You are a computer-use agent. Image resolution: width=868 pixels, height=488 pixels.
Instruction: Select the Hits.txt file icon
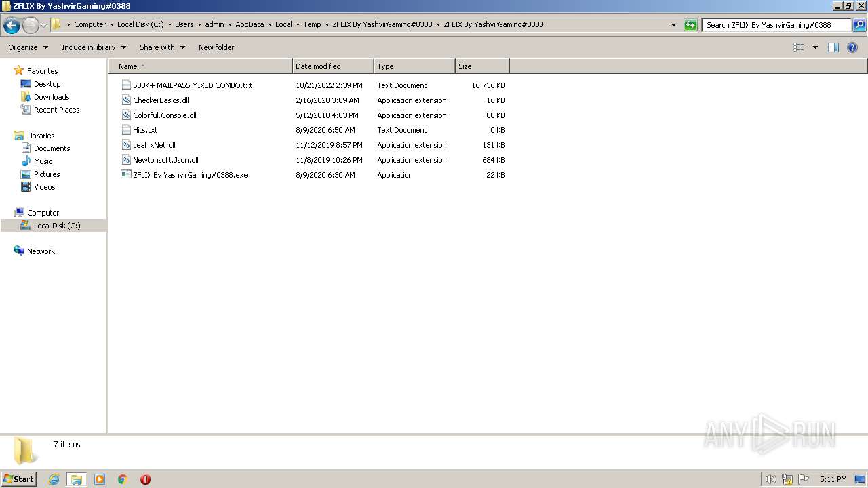125,130
